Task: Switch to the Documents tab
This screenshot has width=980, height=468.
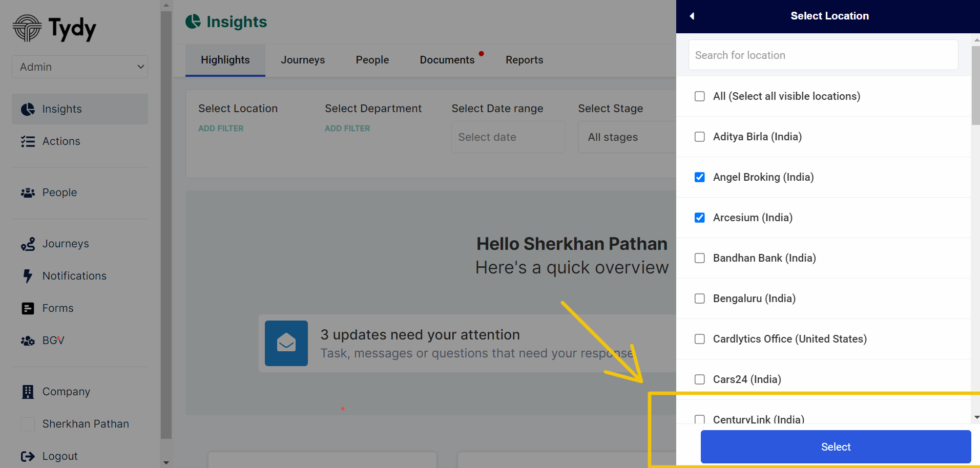Action: click(x=447, y=60)
